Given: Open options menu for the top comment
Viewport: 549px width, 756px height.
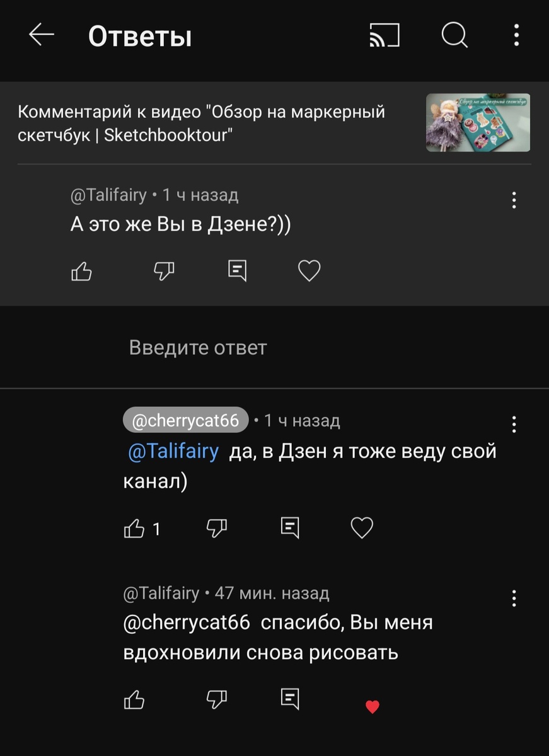Looking at the screenshot, I should point(514,200).
